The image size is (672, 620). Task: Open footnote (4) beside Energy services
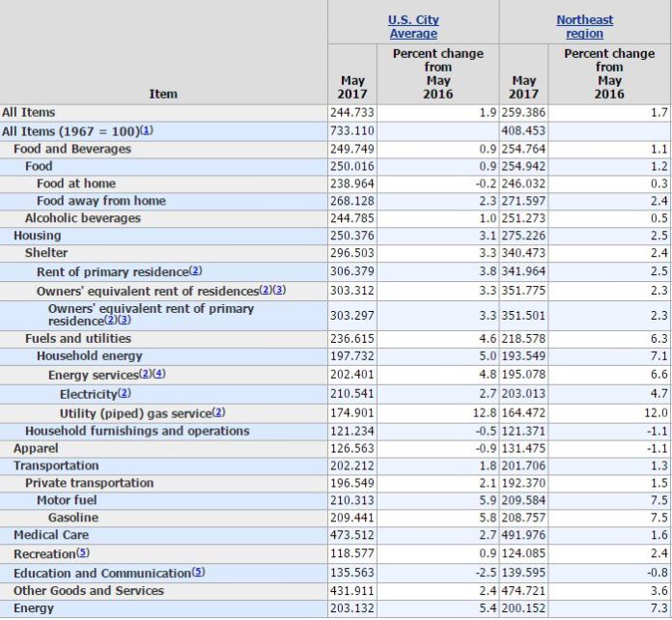pos(159,374)
